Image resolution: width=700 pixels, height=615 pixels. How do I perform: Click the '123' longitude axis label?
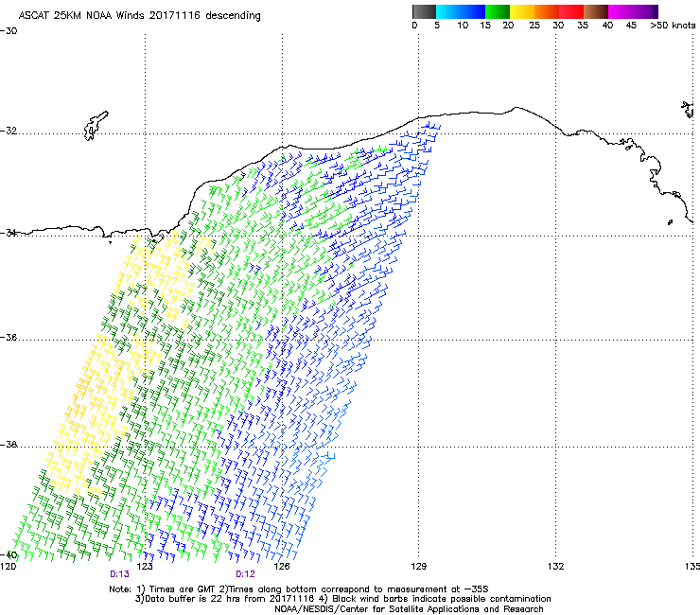pyautogui.click(x=145, y=567)
